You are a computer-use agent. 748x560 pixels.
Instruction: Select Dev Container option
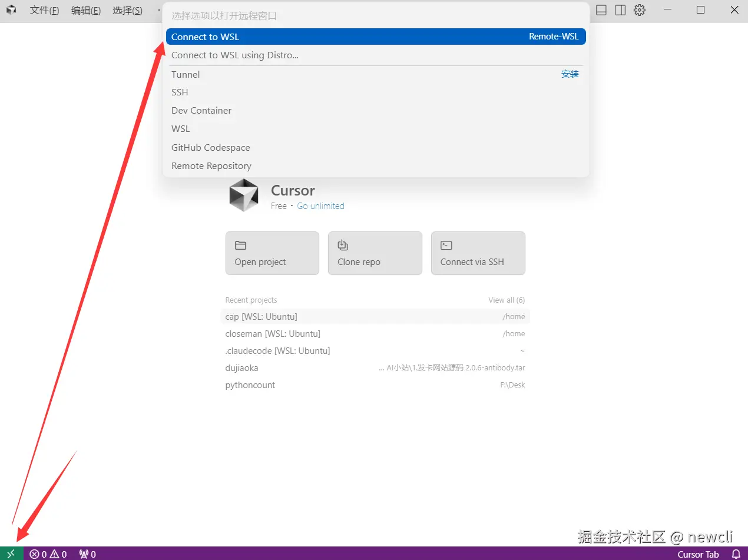click(376, 111)
